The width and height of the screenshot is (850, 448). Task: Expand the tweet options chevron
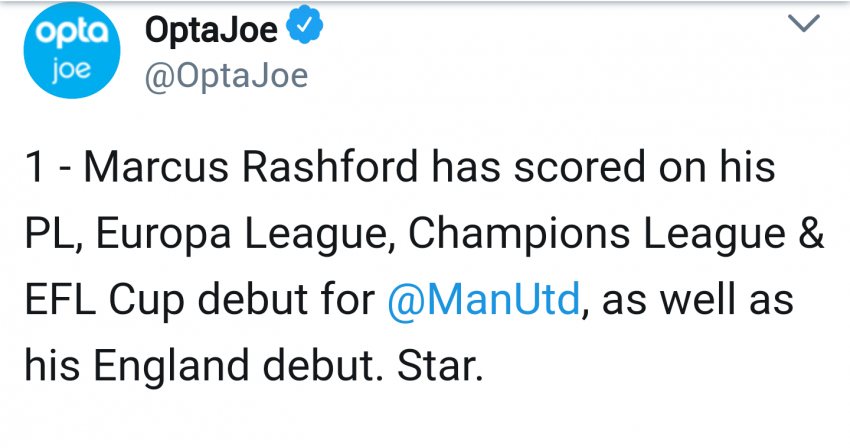803,23
